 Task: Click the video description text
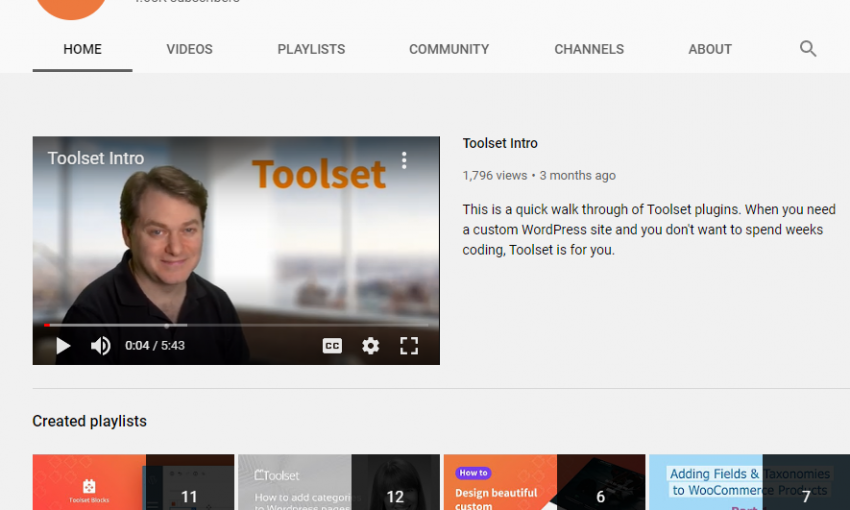pos(649,230)
